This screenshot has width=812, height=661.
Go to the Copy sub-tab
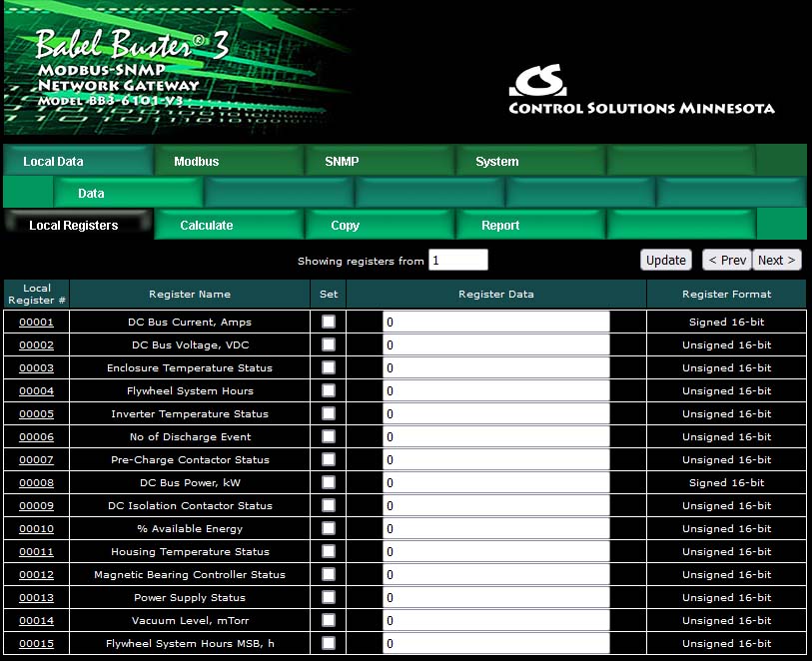[345, 226]
